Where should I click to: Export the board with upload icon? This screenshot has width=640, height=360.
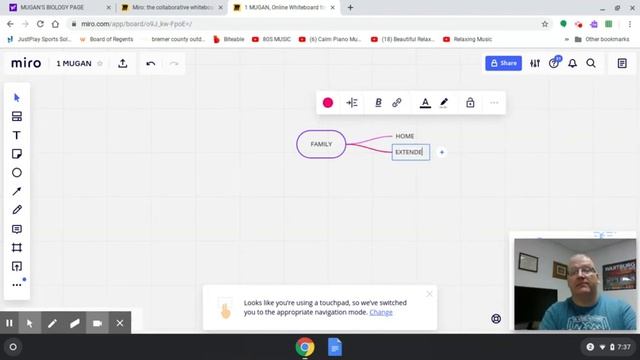(x=123, y=64)
